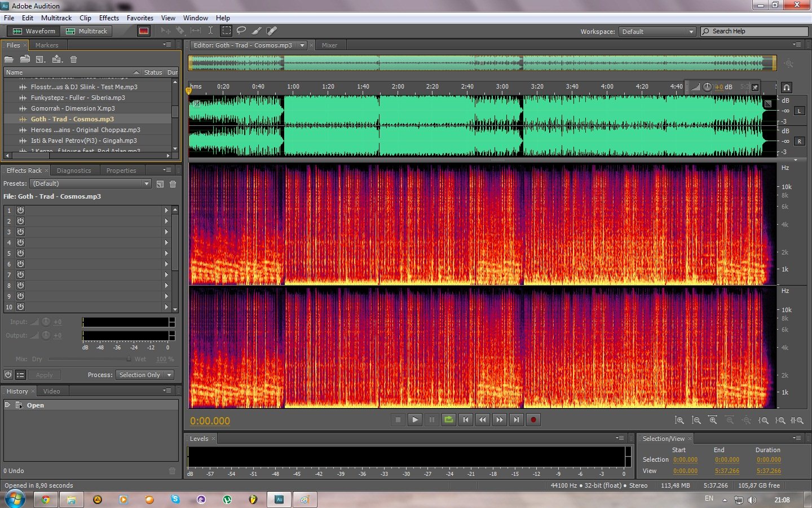Click the overview navigator bar at top
812x508 pixels.
click(483, 63)
